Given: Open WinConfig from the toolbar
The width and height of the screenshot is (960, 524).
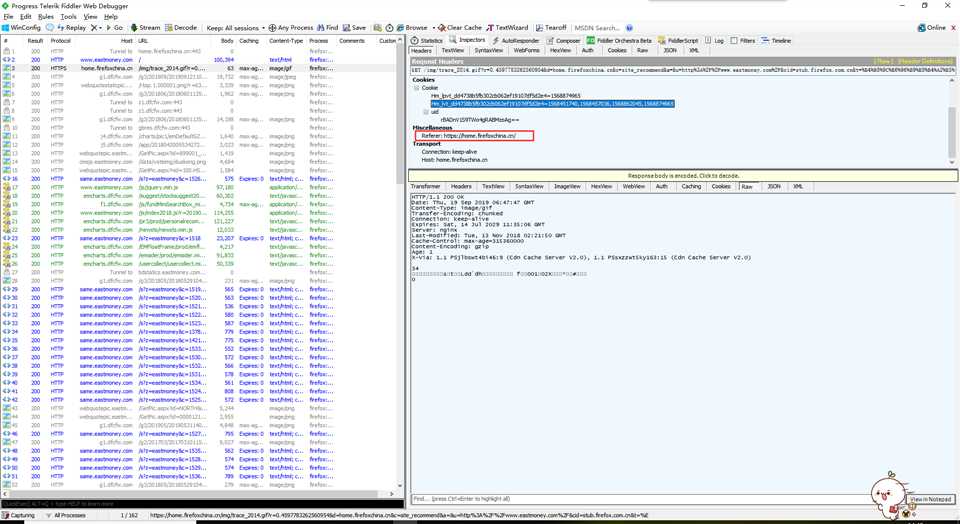Looking at the screenshot, I should [x=21, y=28].
